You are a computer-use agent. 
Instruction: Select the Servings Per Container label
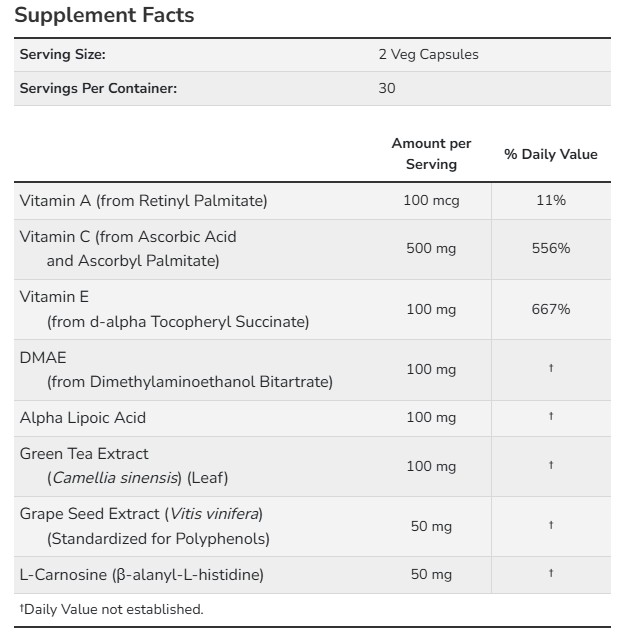98,88
